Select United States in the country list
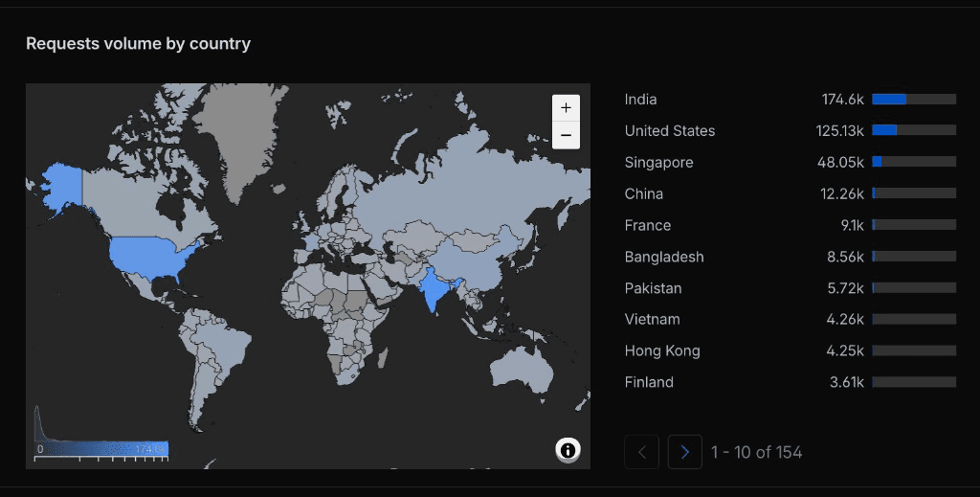Image resolution: width=980 pixels, height=497 pixels. click(x=669, y=130)
